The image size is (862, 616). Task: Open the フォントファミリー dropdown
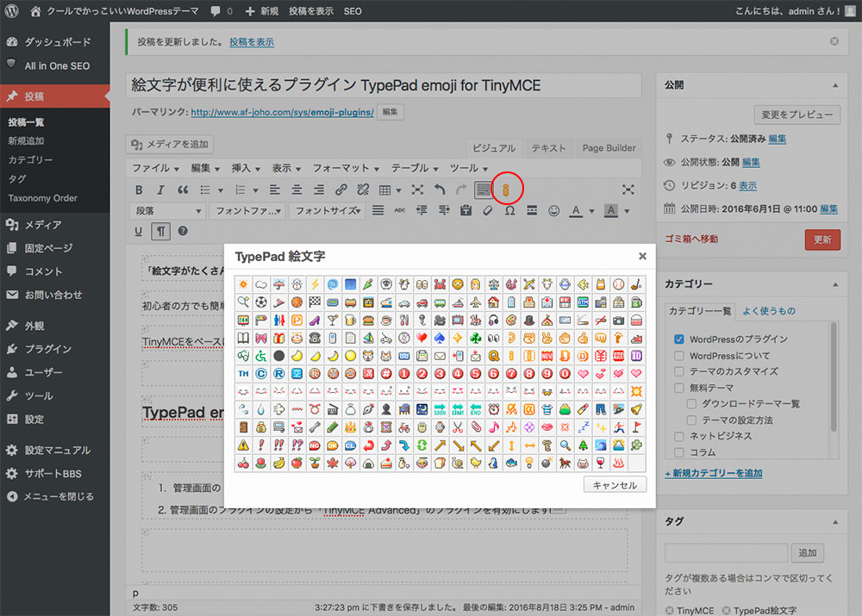[x=247, y=210]
